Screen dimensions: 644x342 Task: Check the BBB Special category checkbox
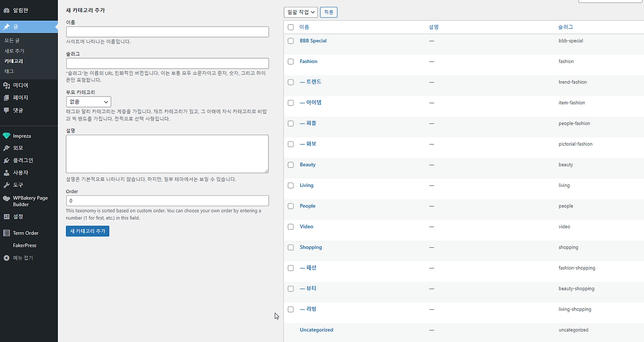[x=291, y=41]
